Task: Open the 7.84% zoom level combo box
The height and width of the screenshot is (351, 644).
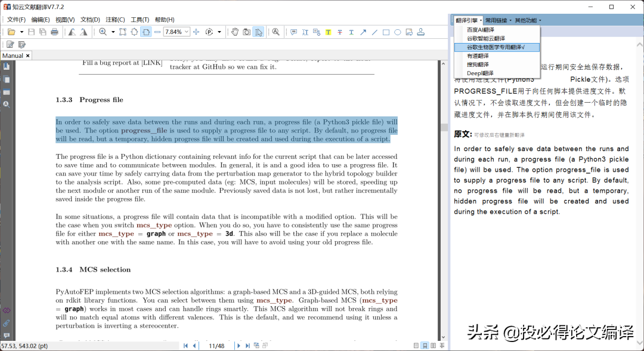Action: [x=177, y=32]
